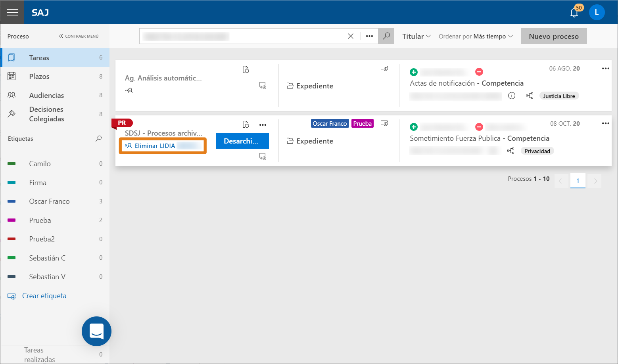Search labels with Etiquetas magnifier icon
The image size is (618, 364).
point(99,138)
